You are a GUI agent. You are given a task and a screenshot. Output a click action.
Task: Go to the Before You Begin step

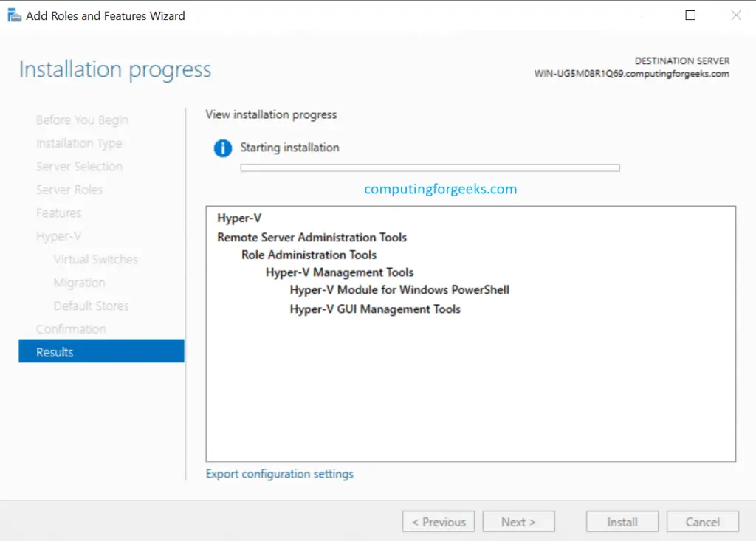coord(83,120)
